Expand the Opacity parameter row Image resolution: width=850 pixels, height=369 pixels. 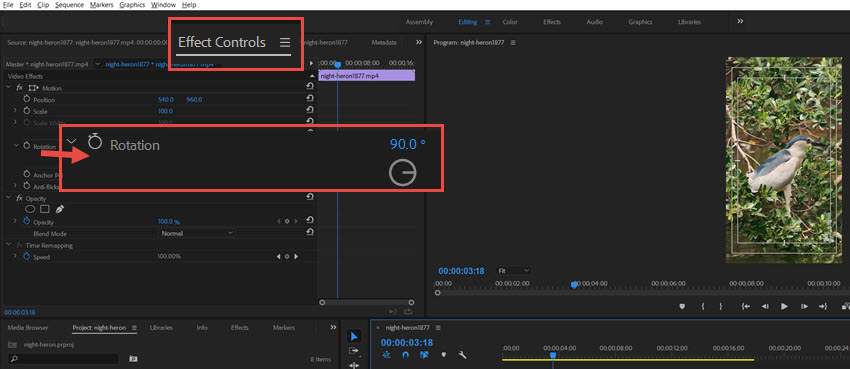pyautogui.click(x=15, y=221)
